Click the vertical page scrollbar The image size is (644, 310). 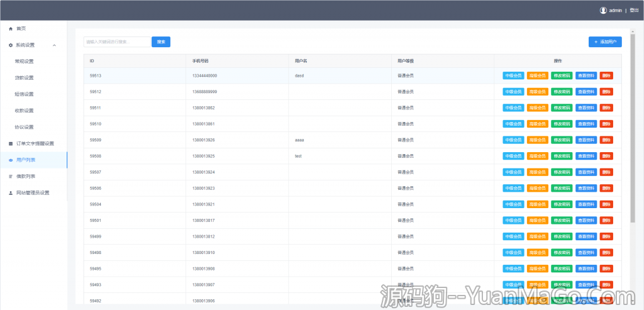pos(632,126)
